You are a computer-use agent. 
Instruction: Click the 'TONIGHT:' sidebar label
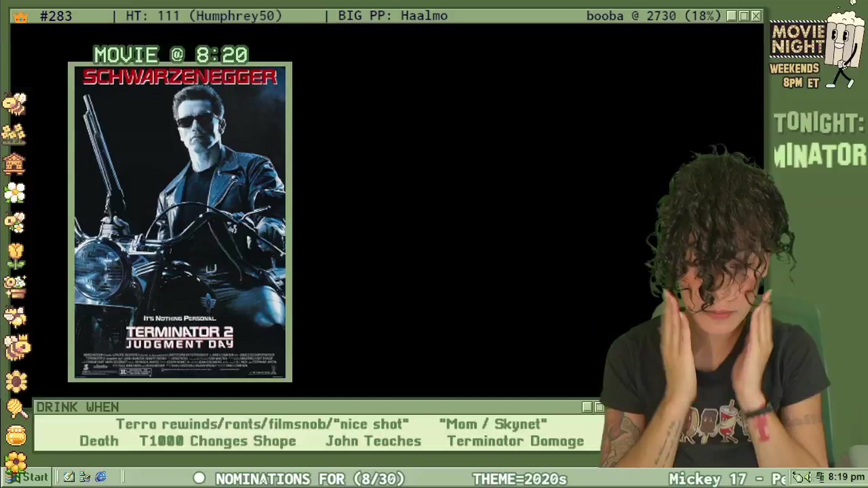819,123
